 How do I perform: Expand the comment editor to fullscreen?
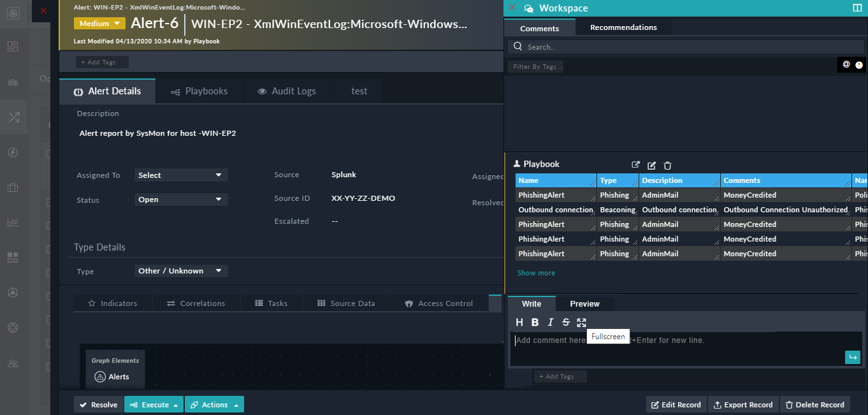coord(581,322)
